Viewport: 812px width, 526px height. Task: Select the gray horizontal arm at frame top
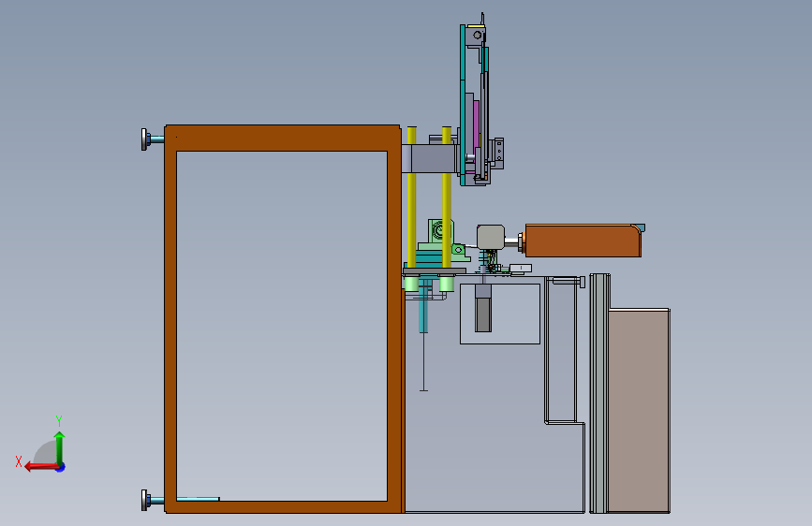pos(429,158)
